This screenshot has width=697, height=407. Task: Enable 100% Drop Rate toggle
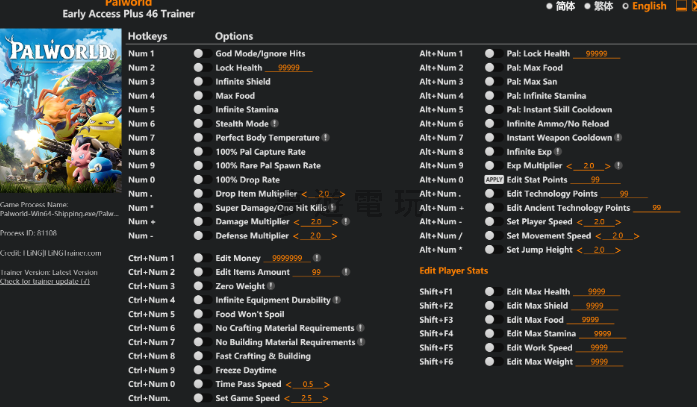pos(203,180)
